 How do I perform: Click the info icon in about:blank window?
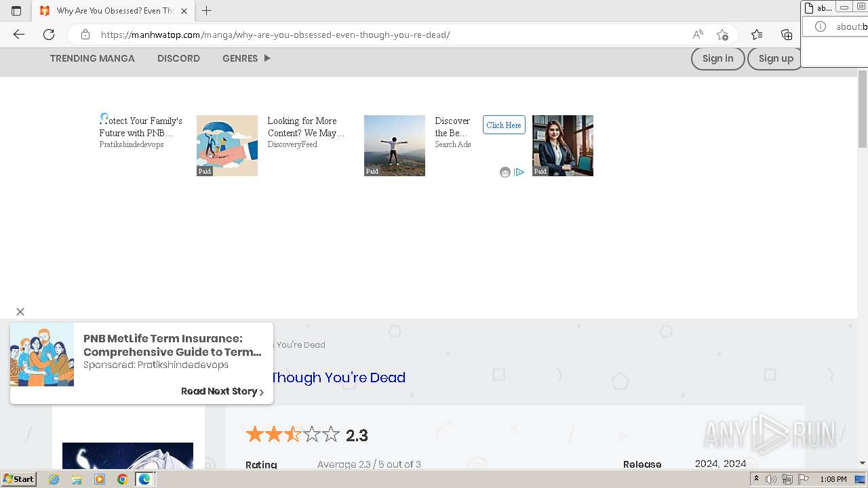click(x=821, y=26)
